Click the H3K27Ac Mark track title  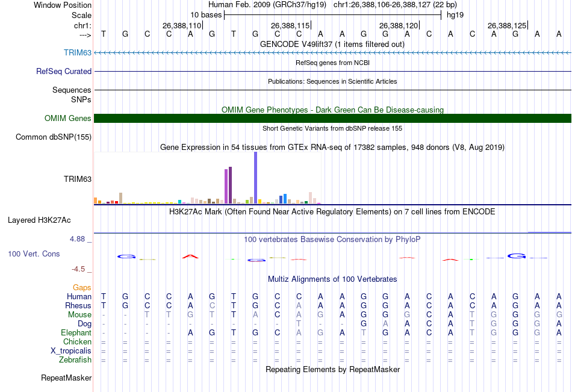(x=332, y=212)
